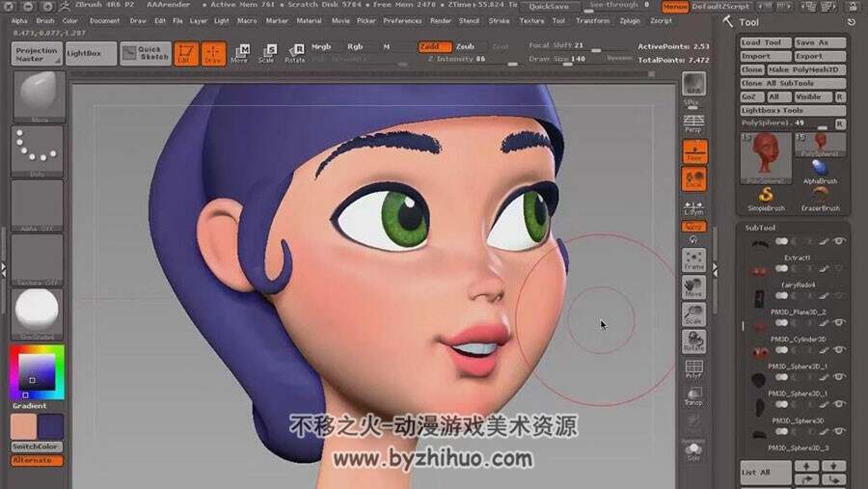Toggle Transp transparency button
The image size is (868, 489).
(x=693, y=396)
